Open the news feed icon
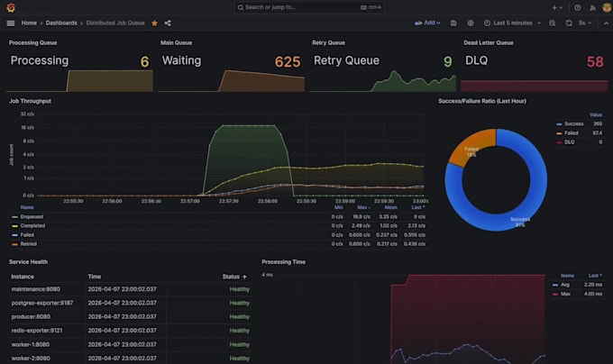The width and height of the screenshot is (613, 364). pyautogui.click(x=592, y=7)
